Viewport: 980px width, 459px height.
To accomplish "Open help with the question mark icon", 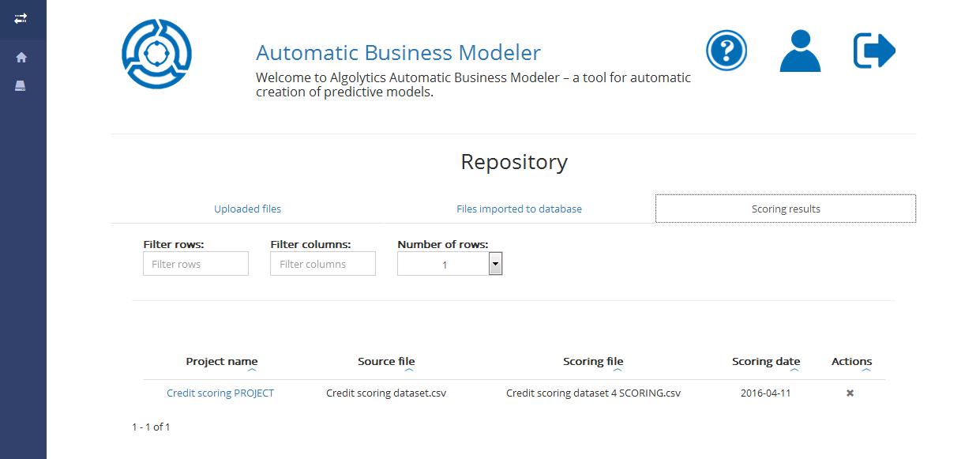I will pos(726,51).
